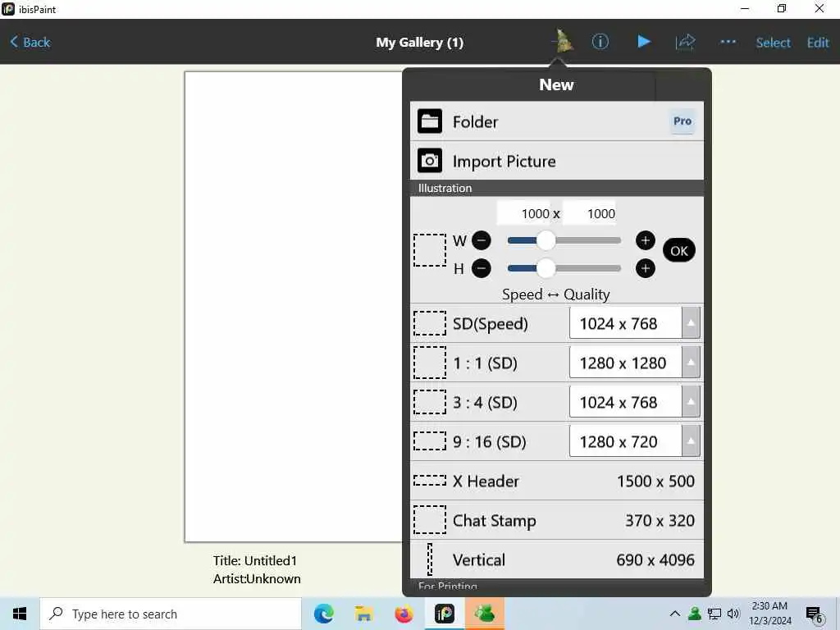This screenshot has height=630, width=840.
Task: Click the Artist:Unknown text
Action: 257,579
